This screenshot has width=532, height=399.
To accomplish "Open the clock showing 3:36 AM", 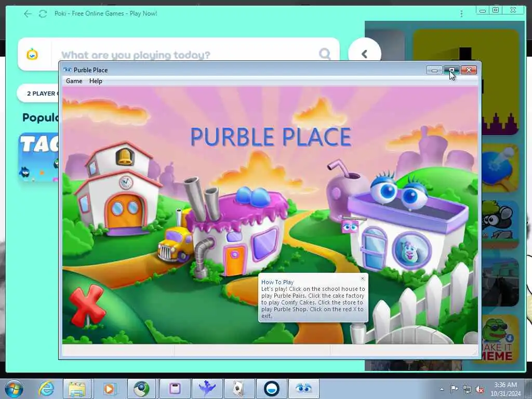I will point(506,389).
